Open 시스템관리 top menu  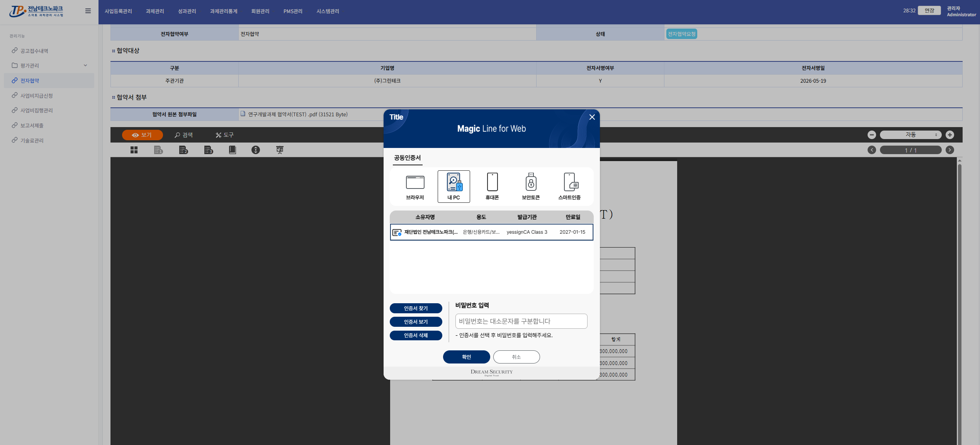(328, 12)
